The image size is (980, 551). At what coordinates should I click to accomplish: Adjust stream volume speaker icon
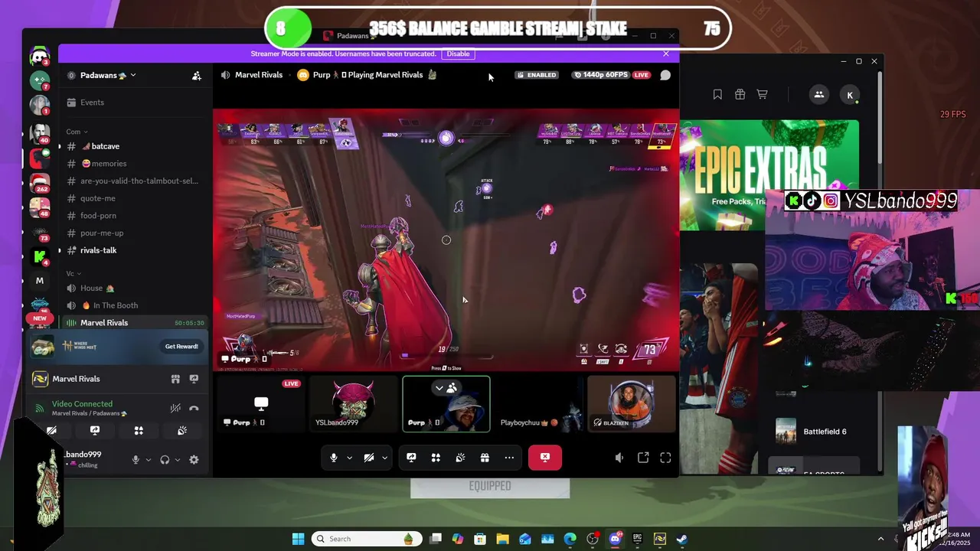[x=619, y=458]
